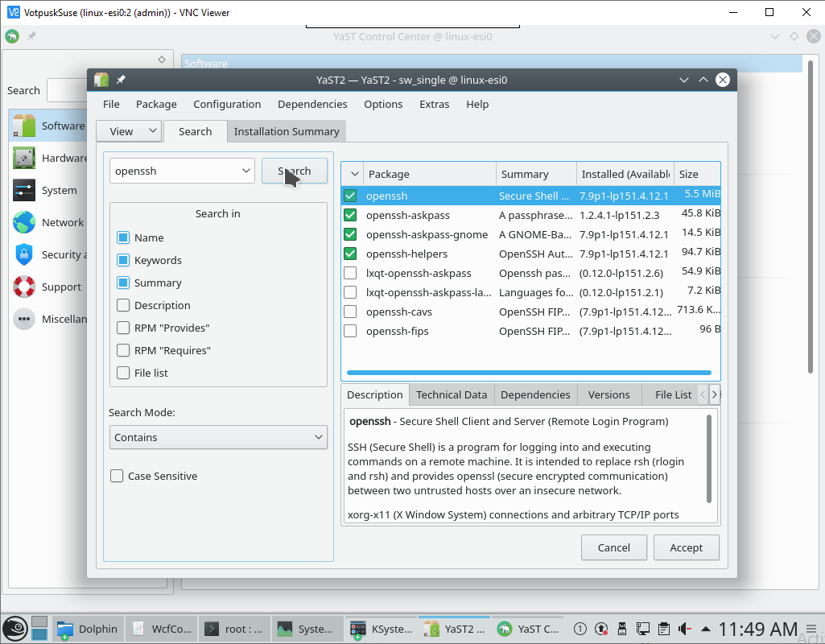The image size is (825, 644).
Task: Open the network connections tray icon
Action: (x=642, y=629)
